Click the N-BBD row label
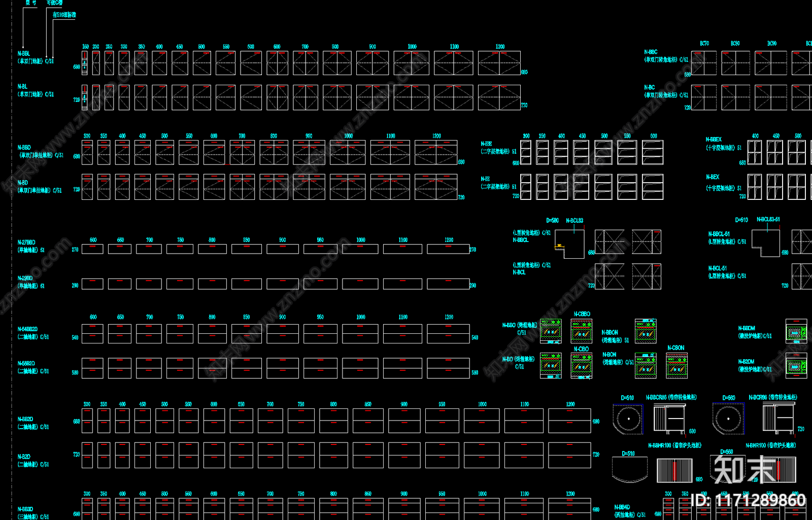The image size is (812, 520). 24,148
